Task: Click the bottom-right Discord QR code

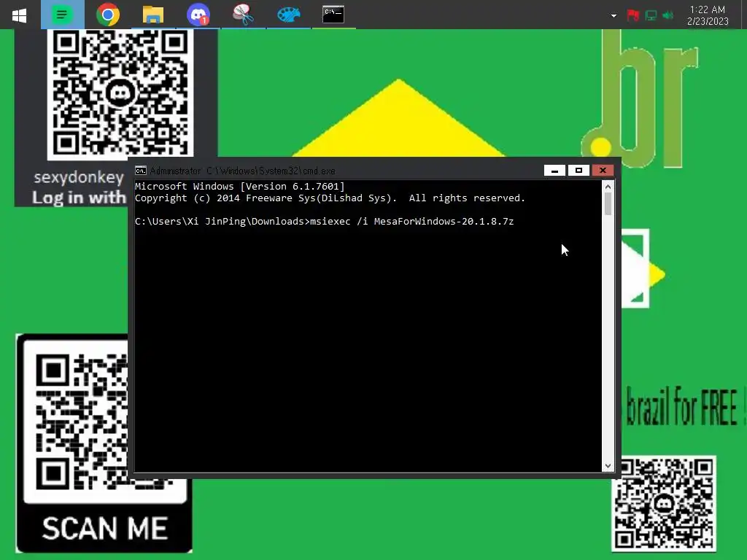Action: [x=664, y=503]
